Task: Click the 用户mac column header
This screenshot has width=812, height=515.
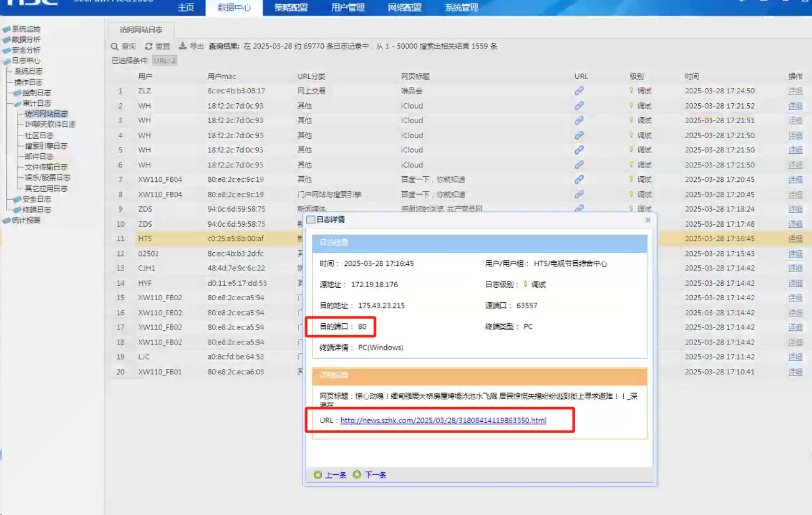Action: 222,77
